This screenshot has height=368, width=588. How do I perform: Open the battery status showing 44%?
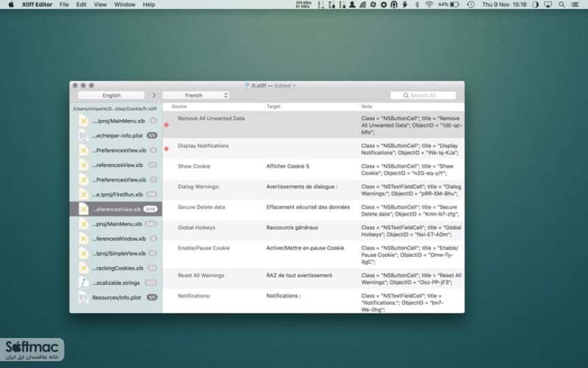448,5
